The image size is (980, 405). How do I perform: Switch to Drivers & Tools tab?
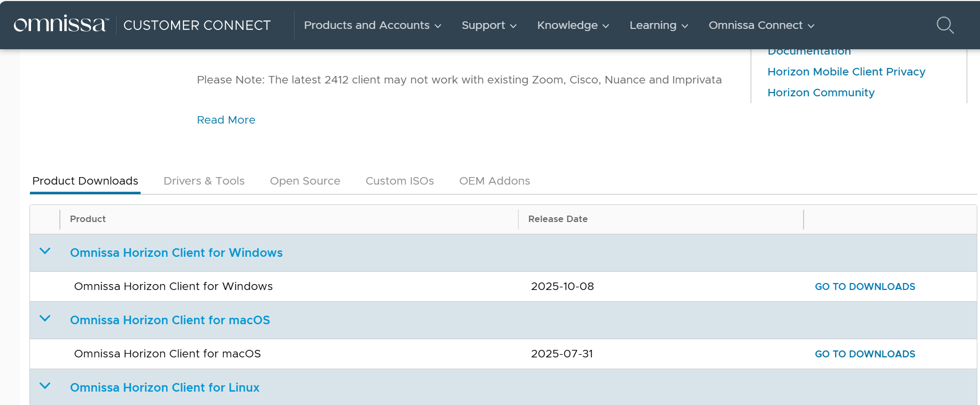pos(204,181)
